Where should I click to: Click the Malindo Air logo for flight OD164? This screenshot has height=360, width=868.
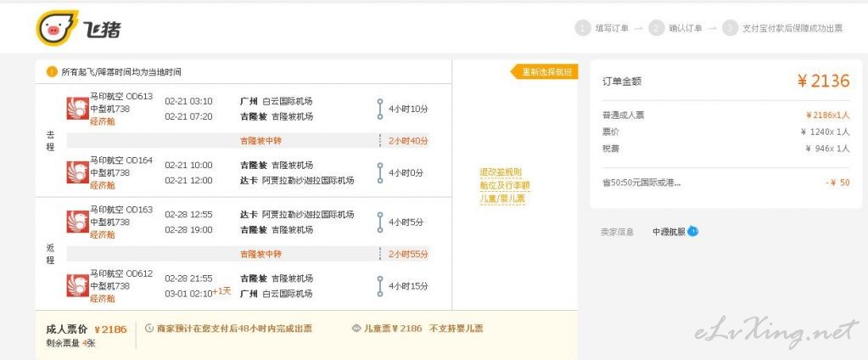(x=77, y=172)
